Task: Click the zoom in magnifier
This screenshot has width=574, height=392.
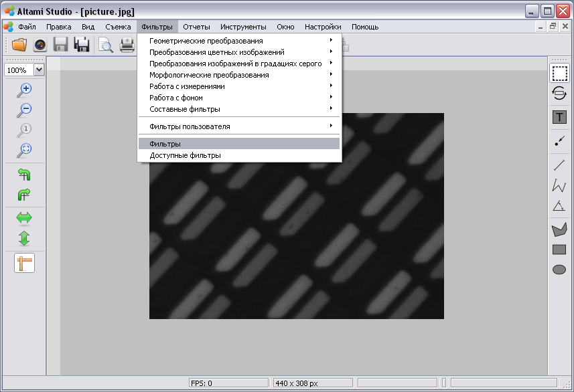Action: coord(24,90)
